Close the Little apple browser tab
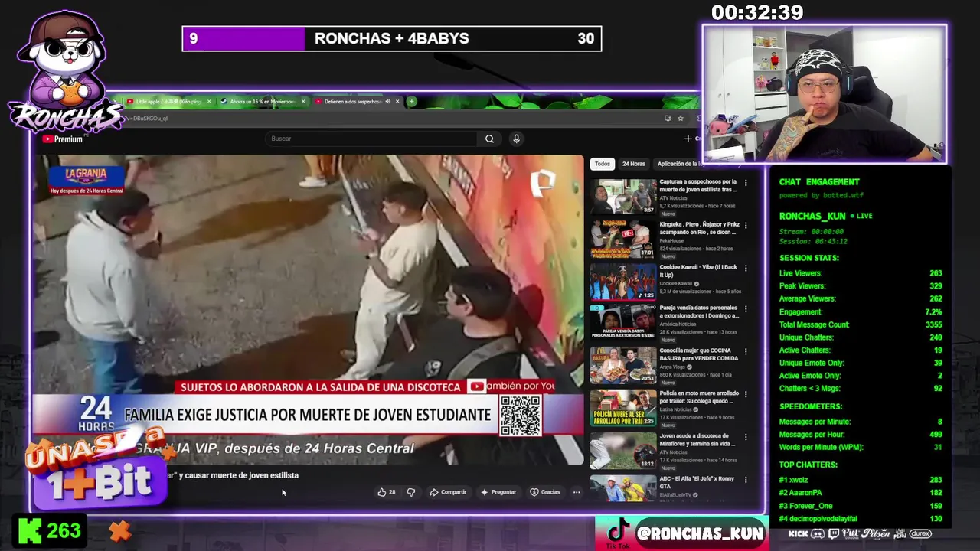Screen dimensions: 980x551 pyautogui.click(x=209, y=102)
